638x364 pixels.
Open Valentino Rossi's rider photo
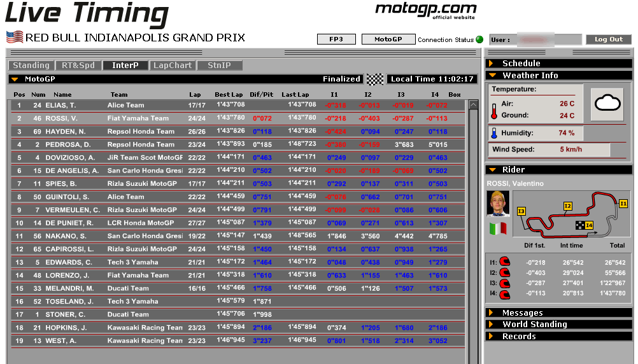(498, 204)
